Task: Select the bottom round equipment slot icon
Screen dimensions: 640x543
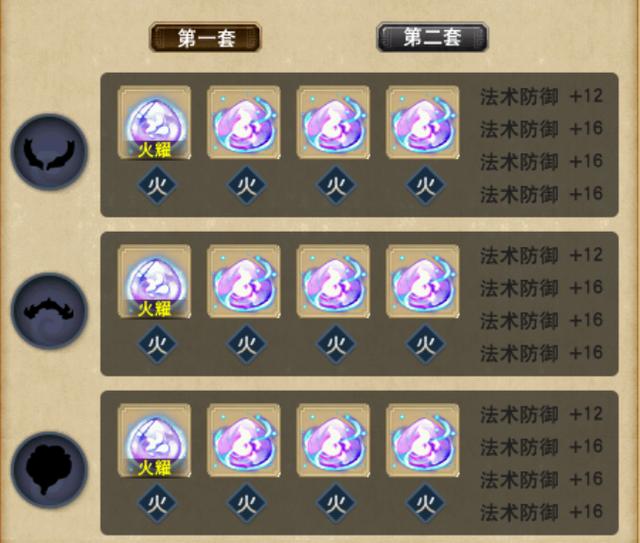Action: (x=49, y=470)
